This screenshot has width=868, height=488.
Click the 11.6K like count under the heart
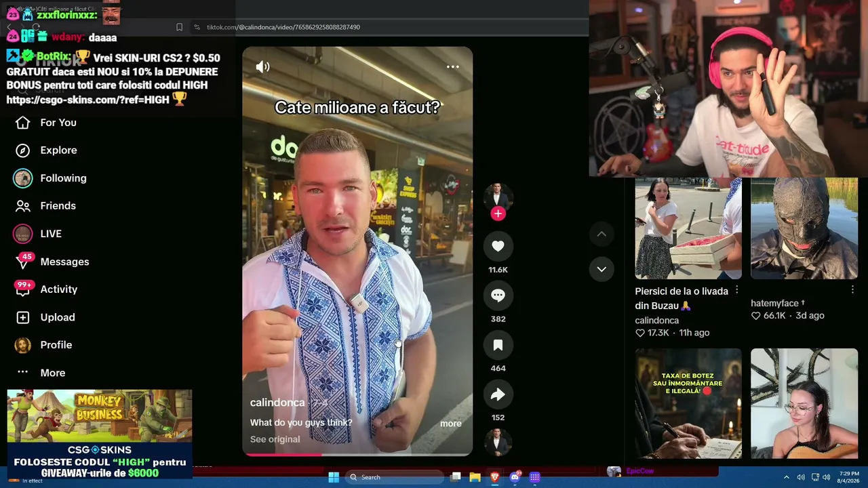[x=498, y=270]
